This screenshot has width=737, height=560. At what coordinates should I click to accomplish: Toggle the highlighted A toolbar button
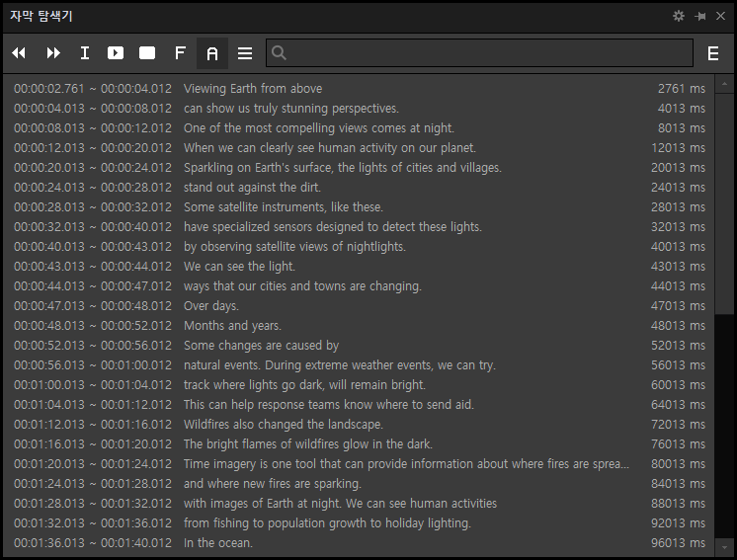[x=212, y=53]
